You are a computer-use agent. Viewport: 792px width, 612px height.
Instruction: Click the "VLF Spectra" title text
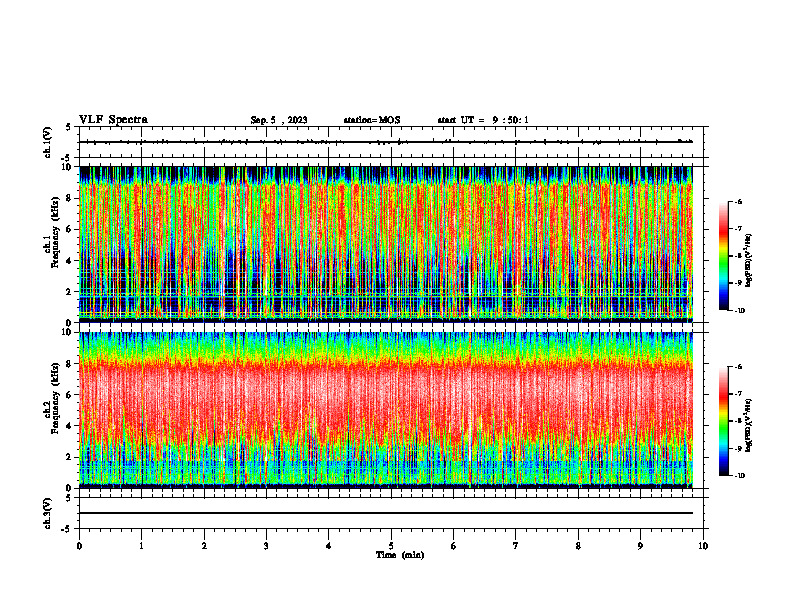[113, 120]
